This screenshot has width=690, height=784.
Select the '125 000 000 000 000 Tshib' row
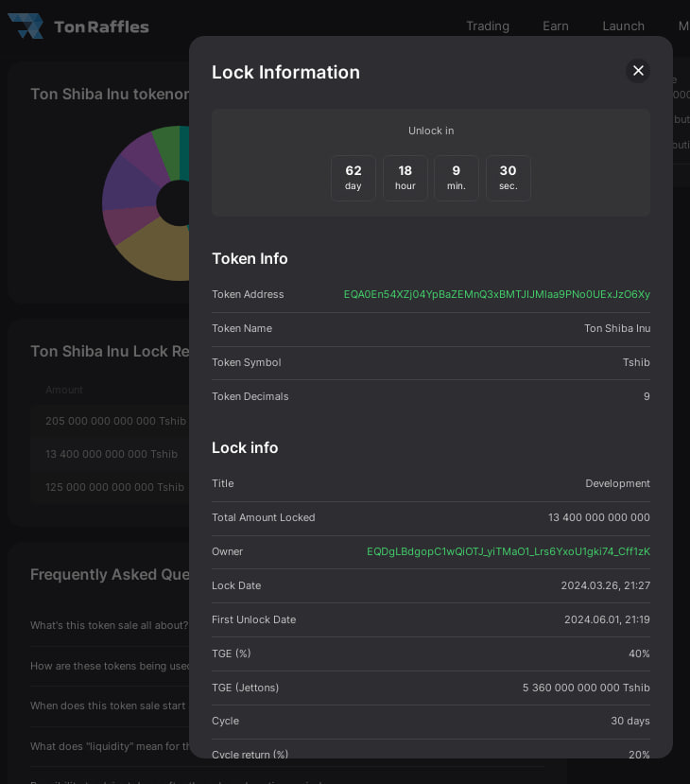pyautogui.click(x=110, y=487)
